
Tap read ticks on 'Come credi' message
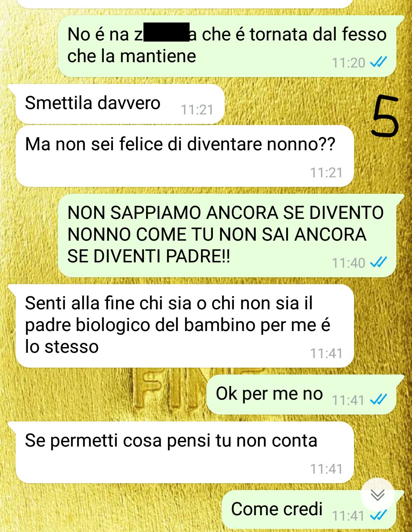pyautogui.click(x=379, y=516)
